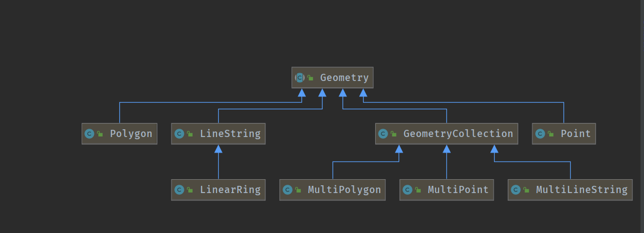Click the class icon on the MultiPolygon node

coord(287,190)
